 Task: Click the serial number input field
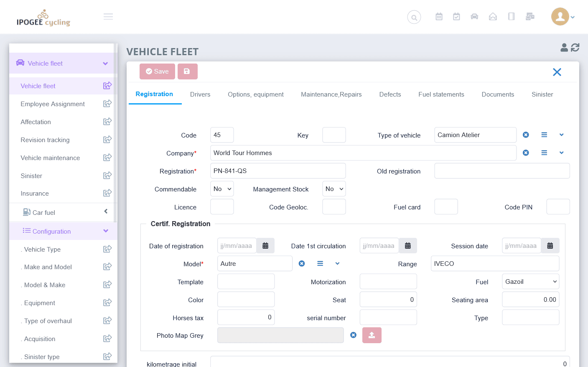388,318
